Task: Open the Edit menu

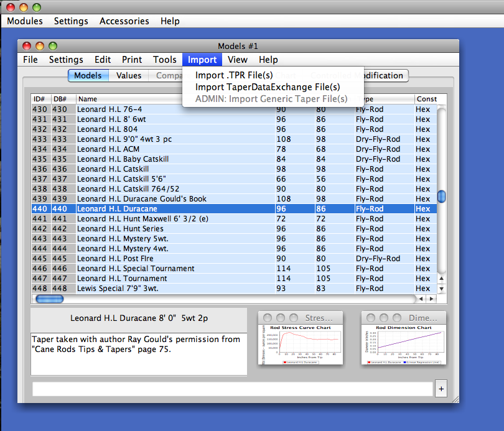Action: [x=103, y=60]
